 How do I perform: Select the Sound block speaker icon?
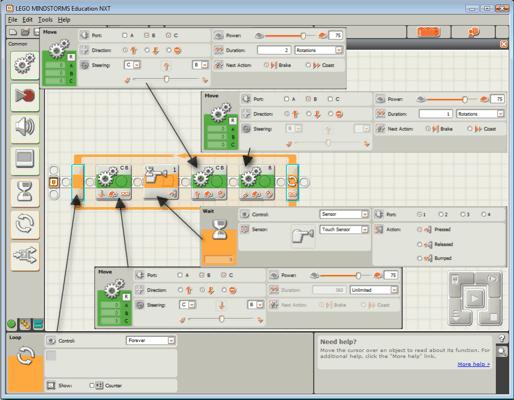[25, 128]
